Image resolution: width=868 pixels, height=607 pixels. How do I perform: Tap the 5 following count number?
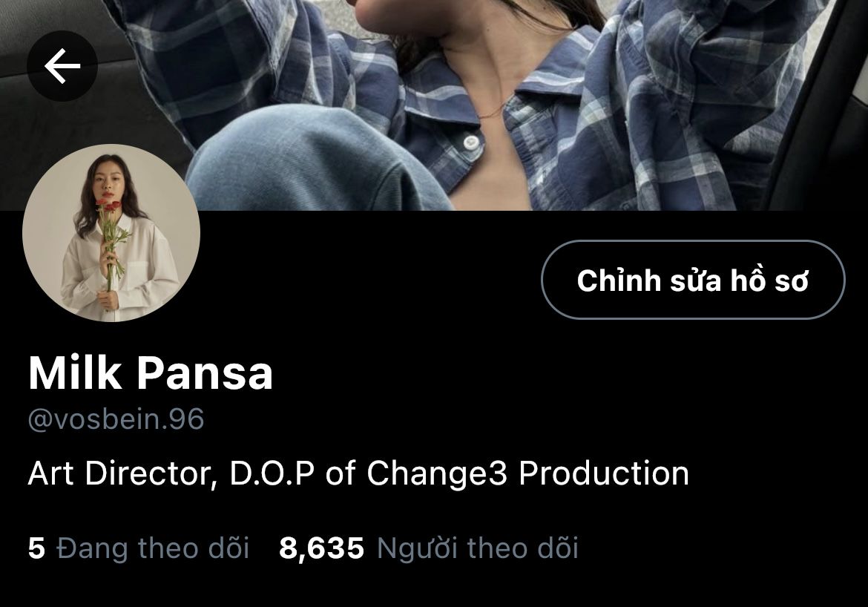click(36, 548)
